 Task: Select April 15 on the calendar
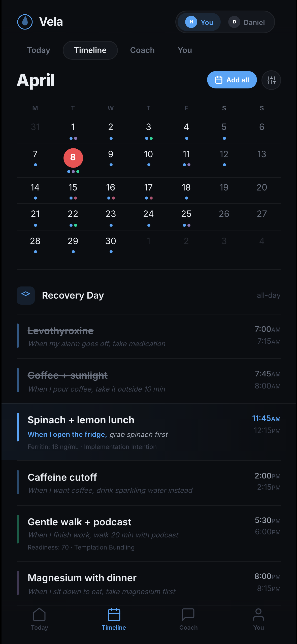[x=73, y=187]
